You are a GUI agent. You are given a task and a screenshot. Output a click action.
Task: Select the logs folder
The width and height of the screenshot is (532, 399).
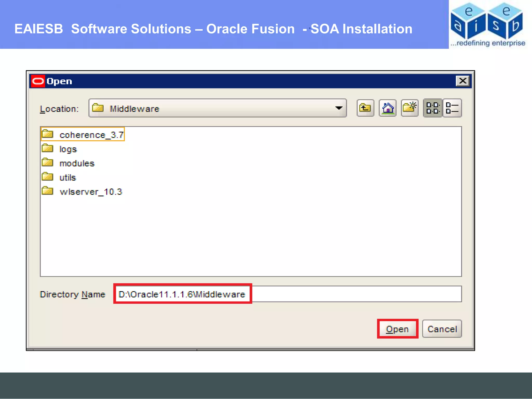pos(59,149)
